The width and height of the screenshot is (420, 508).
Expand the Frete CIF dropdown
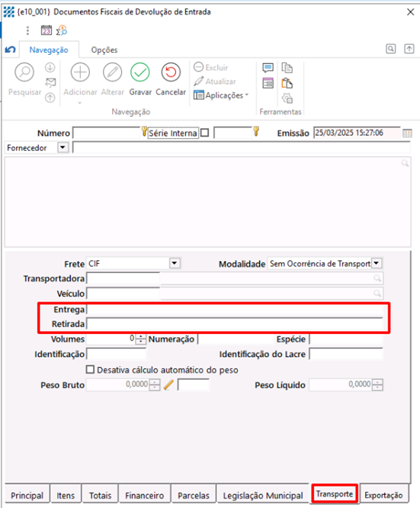pyautogui.click(x=175, y=263)
